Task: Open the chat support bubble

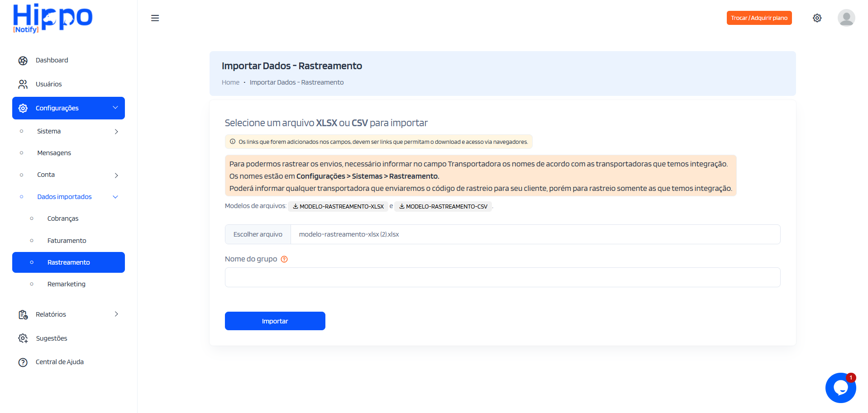Action: pos(840,388)
